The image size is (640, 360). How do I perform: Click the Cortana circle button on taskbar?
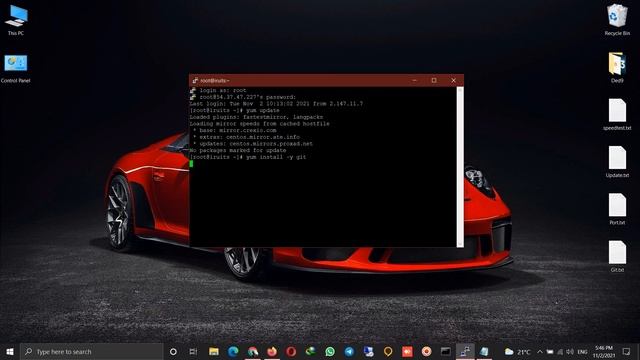coord(173,351)
